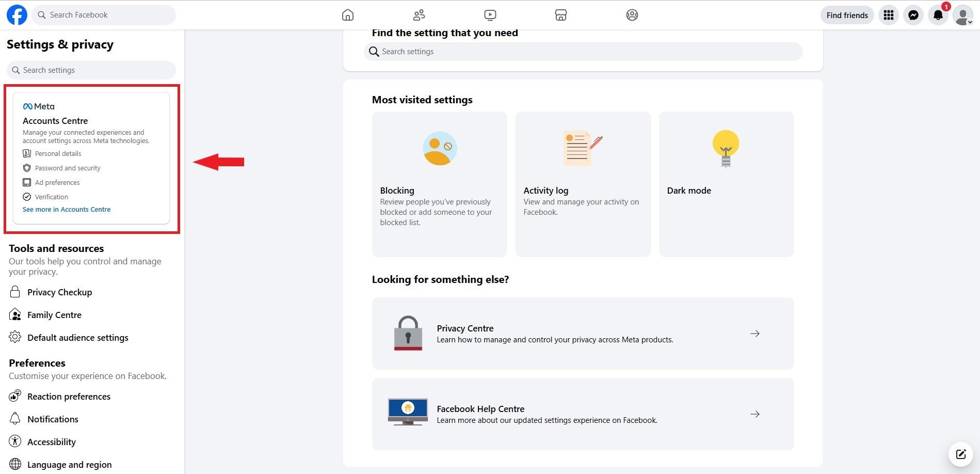This screenshot has width=980, height=474.
Task: Click the Privacy Centre arrow
Action: pyautogui.click(x=755, y=334)
